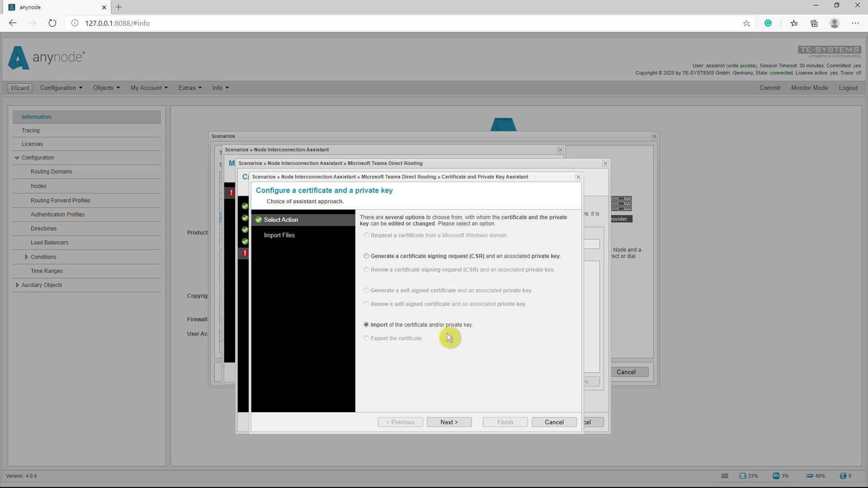Click the anynode logo
Image resolution: width=868 pixels, height=488 pixels.
pos(47,58)
